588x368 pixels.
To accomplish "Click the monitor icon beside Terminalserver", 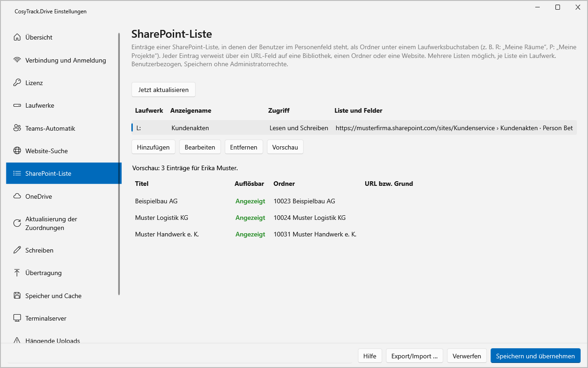I will click(x=17, y=318).
